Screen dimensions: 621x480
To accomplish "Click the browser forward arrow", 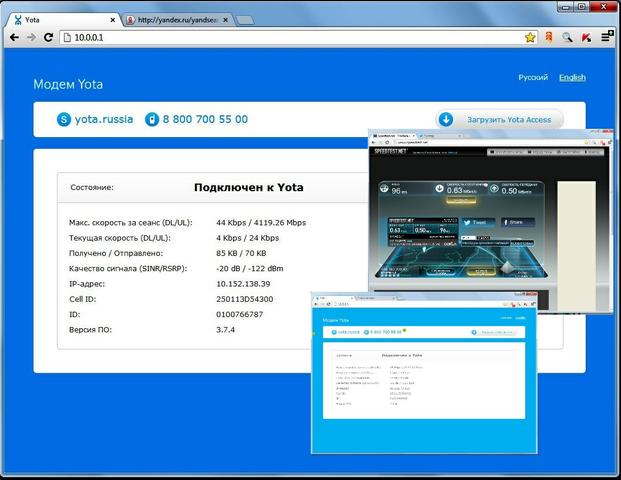I will (x=31, y=37).
